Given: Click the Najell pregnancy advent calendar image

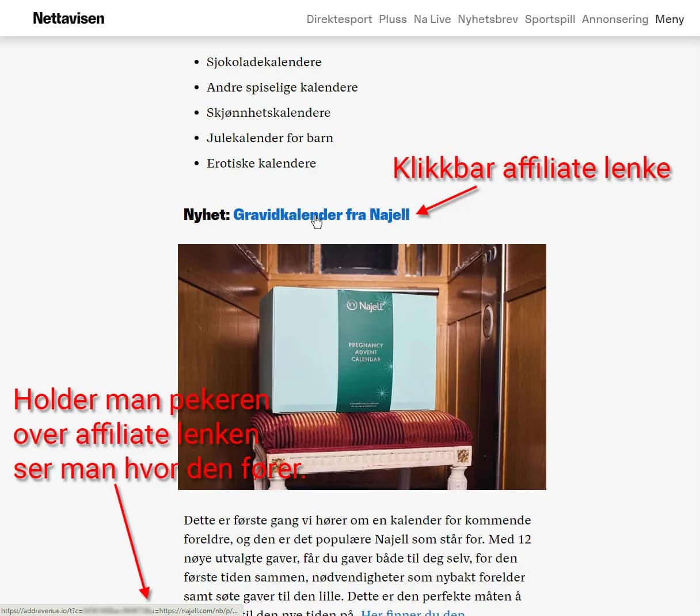Looking at the screenshot, I should tap(362, 367).
